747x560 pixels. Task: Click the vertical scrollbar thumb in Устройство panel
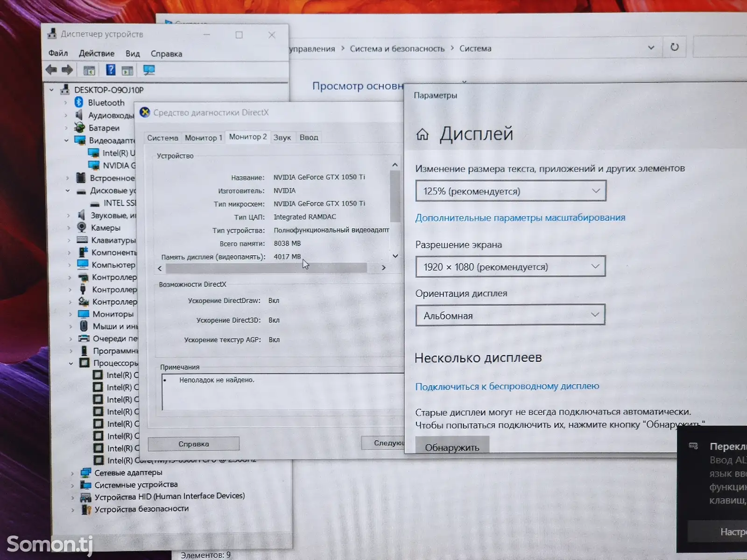[395, 196]
